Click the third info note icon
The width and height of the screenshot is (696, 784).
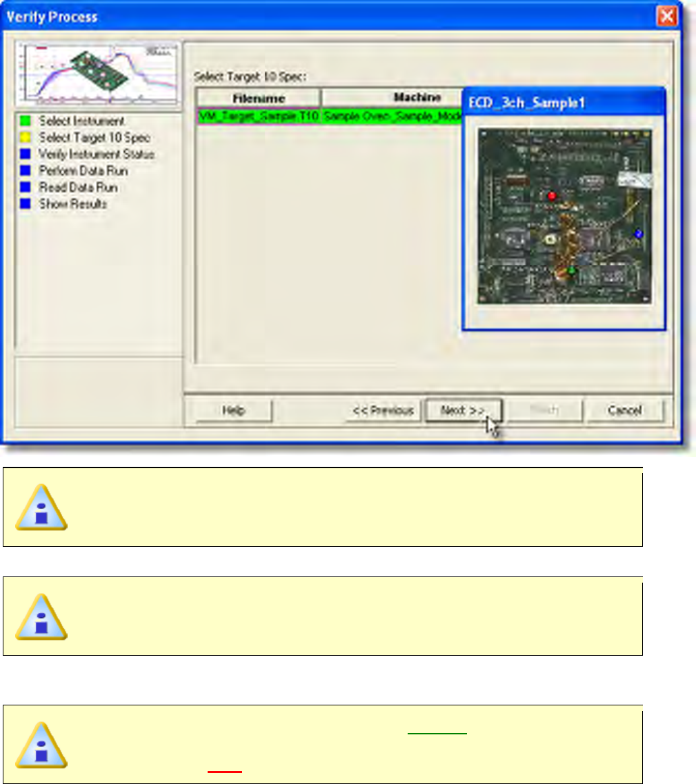tap(41, 745)
